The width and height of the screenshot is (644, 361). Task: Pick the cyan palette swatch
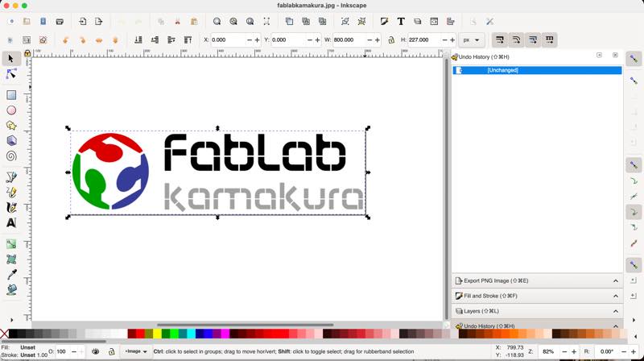click(x=191, y=333)
